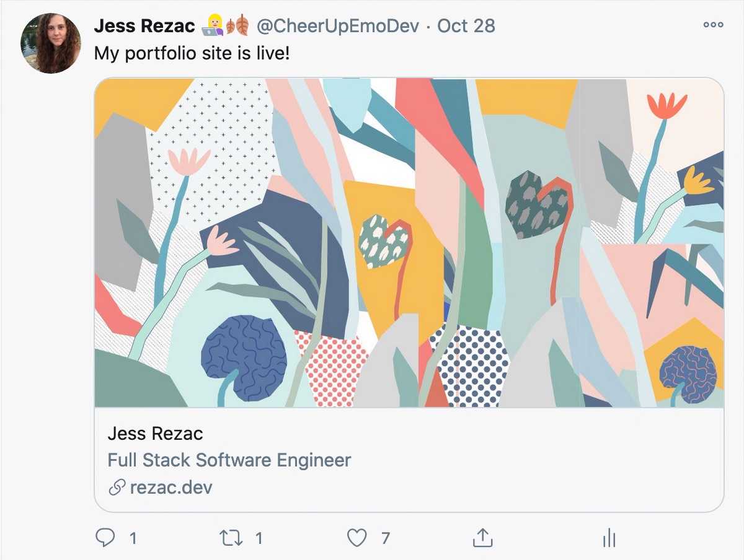Open Jess Rezac's profile avatar photo
744x560 pixels.
coord(51,43)
